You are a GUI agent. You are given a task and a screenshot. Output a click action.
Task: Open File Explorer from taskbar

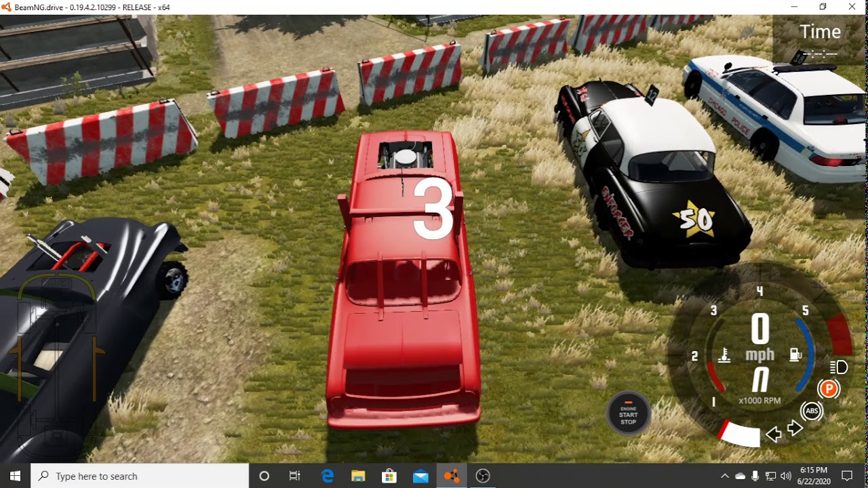[x=358, y=476]
